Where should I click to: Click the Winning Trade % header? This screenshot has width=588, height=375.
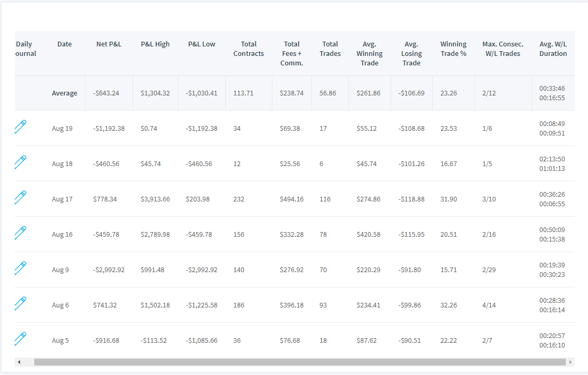pyautogui.click(x=453, y=49)
